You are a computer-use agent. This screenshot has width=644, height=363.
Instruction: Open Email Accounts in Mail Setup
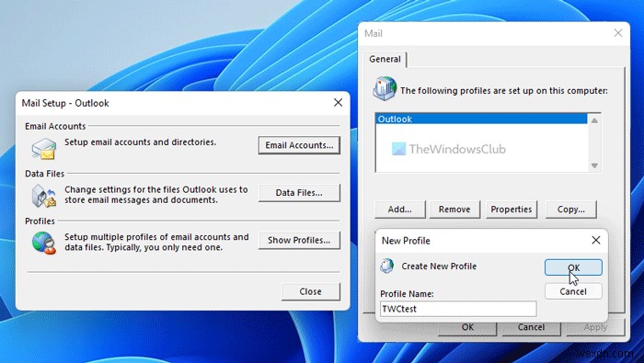tap(299, 145)
